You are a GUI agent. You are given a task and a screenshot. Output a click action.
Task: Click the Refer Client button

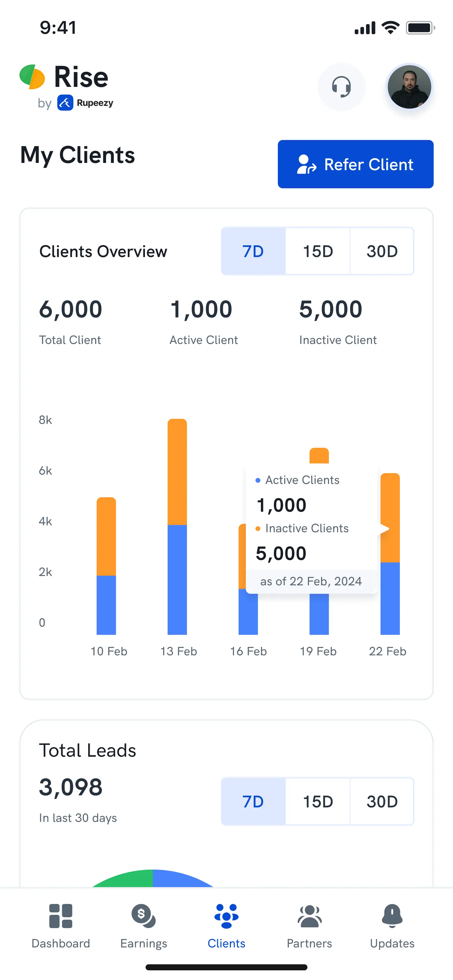[355, 164]
